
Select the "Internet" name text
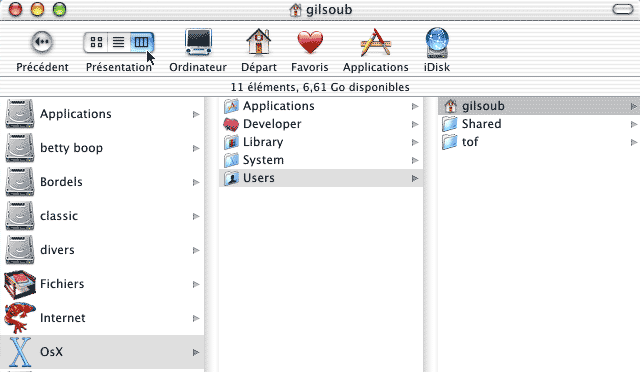point(63,318)
